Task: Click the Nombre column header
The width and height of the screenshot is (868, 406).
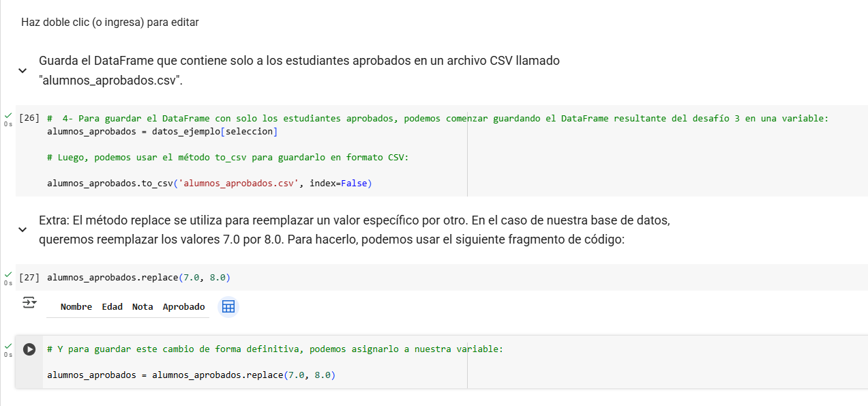Action: pyautogui.click(x=76, y=307)
